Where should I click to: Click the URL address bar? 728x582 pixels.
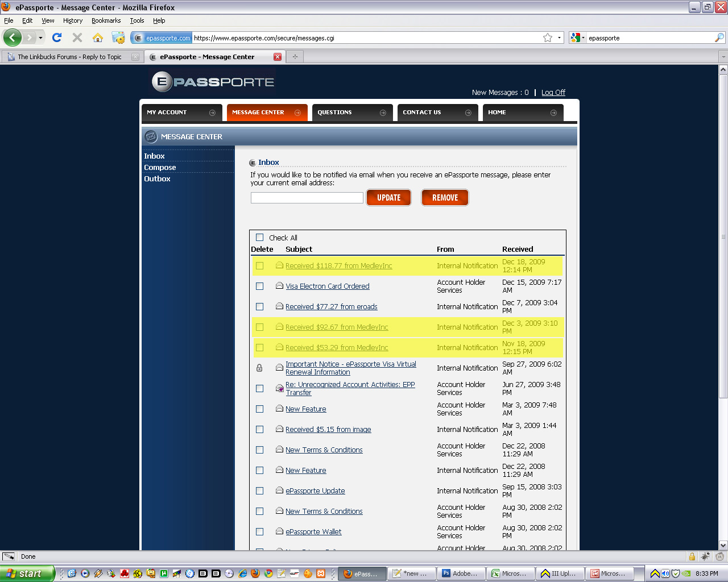[x=367, y=38]
